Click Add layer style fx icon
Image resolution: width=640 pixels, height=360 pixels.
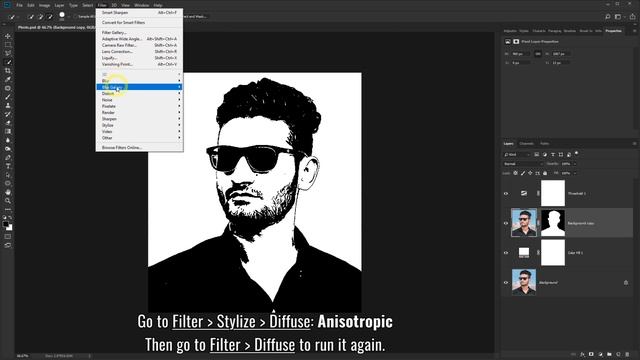pyautogui.click(x=582, y=354)
